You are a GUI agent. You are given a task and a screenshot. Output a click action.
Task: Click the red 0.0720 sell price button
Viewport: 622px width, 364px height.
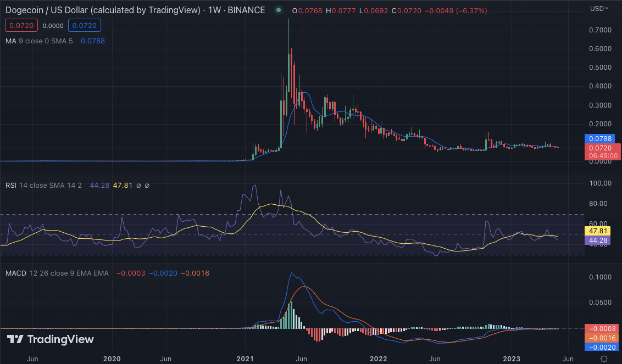click(x=21, y=25)
